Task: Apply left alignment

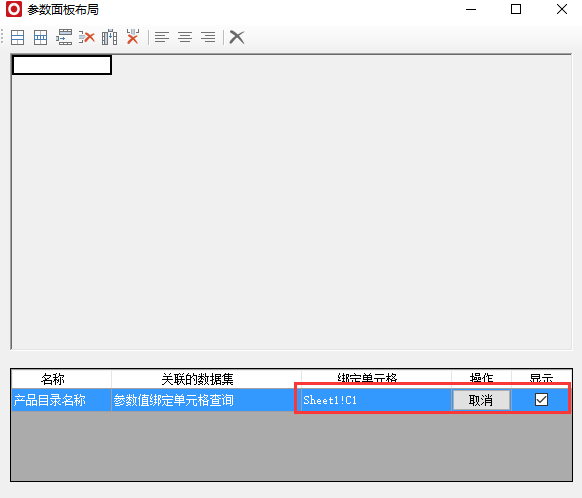Action: point(162,37)
